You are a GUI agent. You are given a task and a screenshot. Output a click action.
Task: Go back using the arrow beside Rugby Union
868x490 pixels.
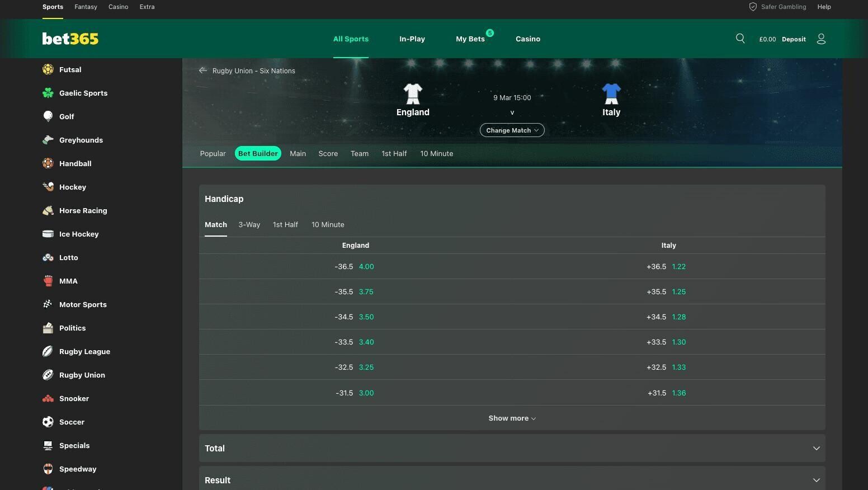point(203,70)
